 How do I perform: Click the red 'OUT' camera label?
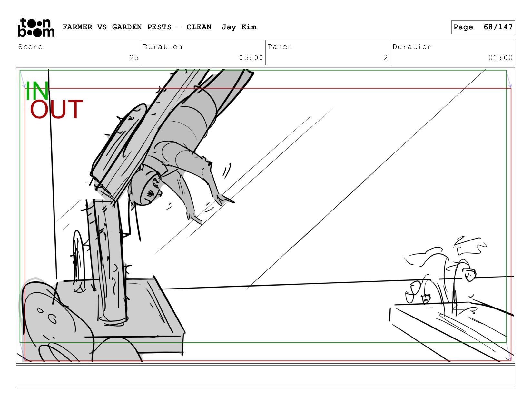(56, 109)
